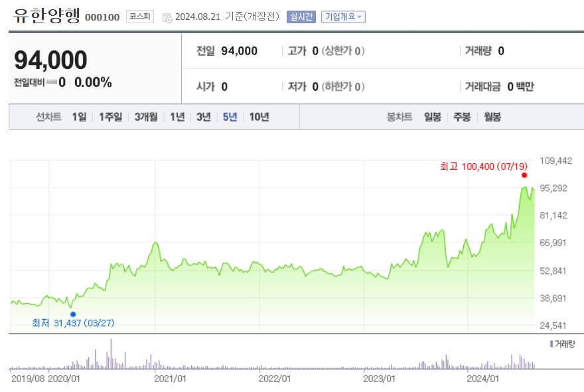The image size is (584, 392).
Task: Click the 최고 100,400 (07/19) label
Action: point(483,166)
